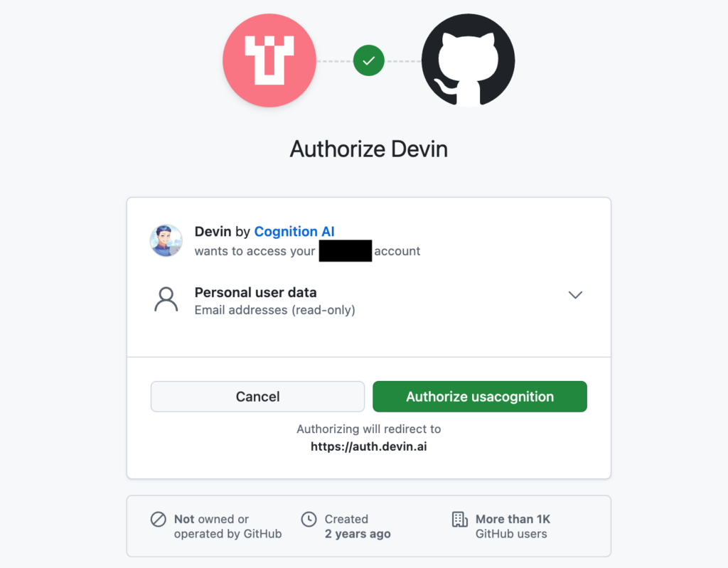Click the 'More than 1K GitHub users' text
The image size is (728, 568).
pos(513,526)
